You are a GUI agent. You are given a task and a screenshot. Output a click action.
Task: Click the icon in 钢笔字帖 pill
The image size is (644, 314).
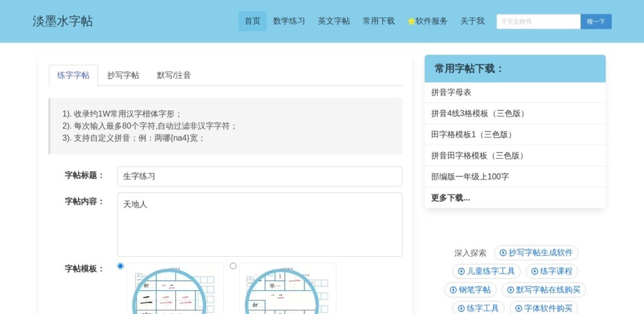pos(453,290)
